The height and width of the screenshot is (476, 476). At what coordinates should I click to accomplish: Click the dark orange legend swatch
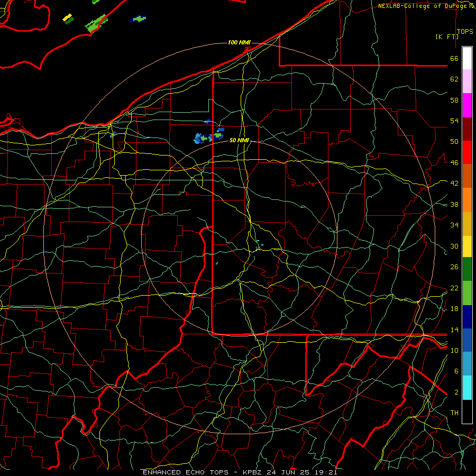467,176
